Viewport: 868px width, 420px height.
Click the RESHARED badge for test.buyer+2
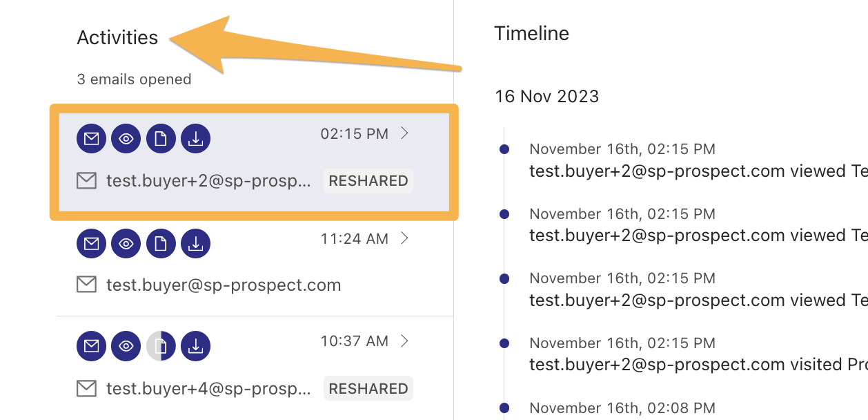[x=368, y=181]
